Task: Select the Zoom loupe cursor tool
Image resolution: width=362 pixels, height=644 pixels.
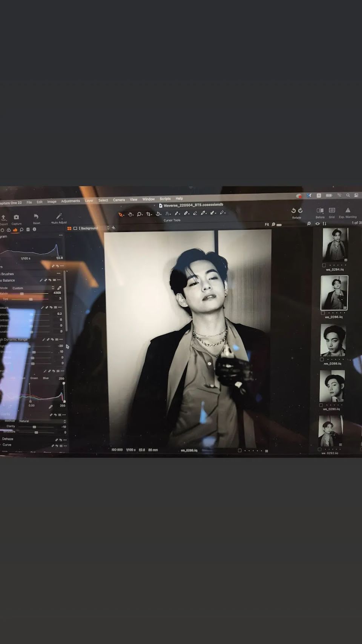Action: [x=140, y=214]
